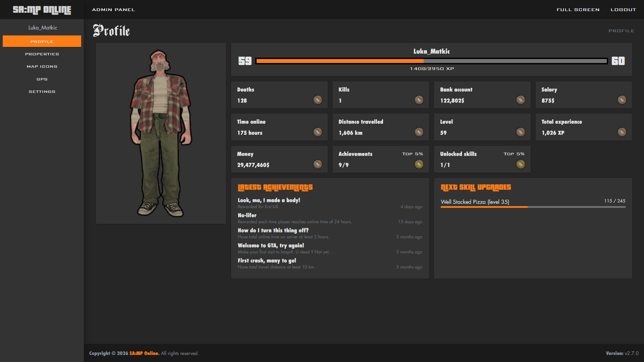This screenshot has height=362, width=644.
Task: Go to Map Icons in sidebar
Action: (x=42, y=67)
